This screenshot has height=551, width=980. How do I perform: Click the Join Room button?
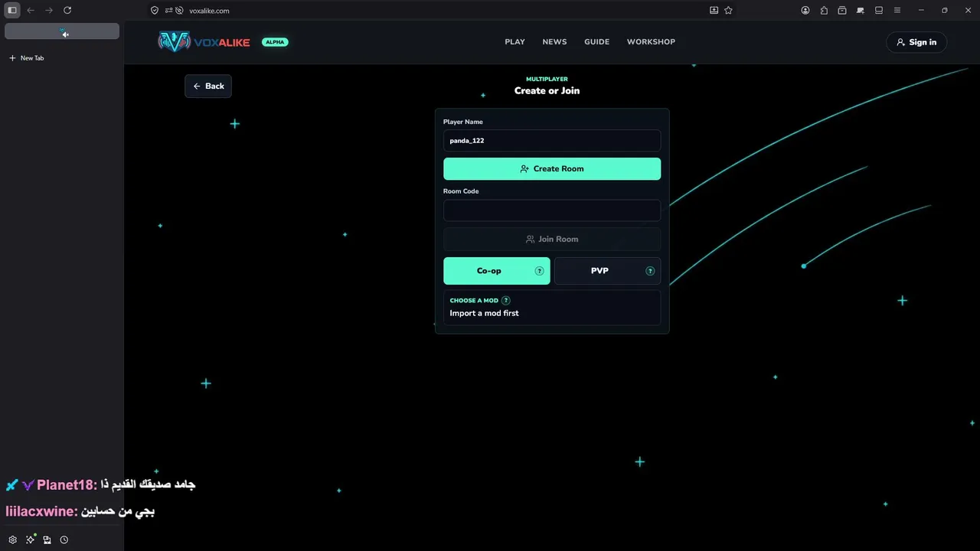click(552, 239)
